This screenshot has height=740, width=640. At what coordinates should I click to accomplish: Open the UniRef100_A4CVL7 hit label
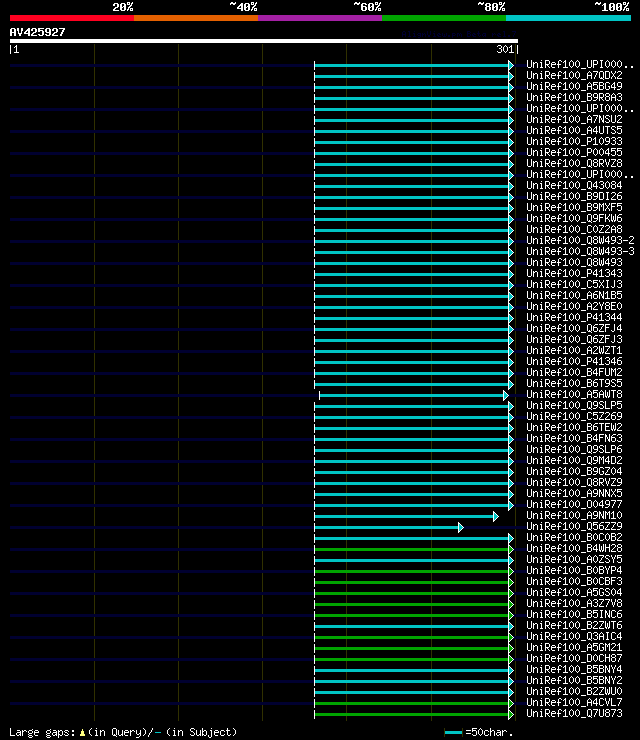coord(574,702)
